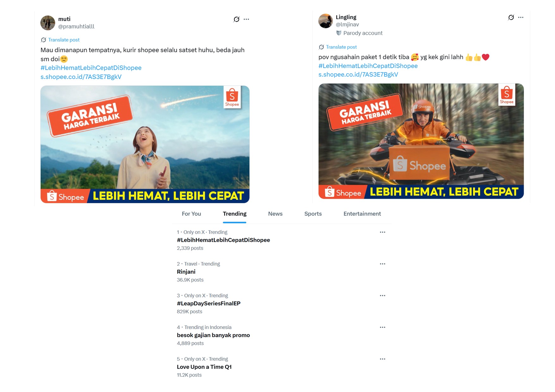
Task: Click muti's profile avatar
Action: coord(48,23)
